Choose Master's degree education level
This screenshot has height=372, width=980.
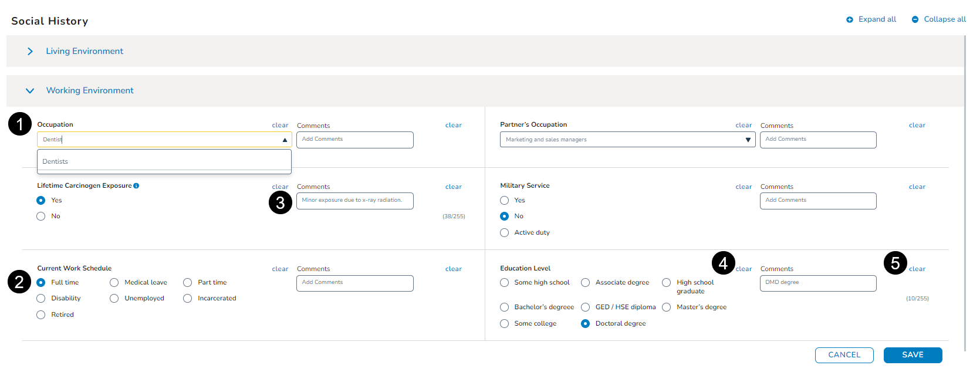coord(667,307)
